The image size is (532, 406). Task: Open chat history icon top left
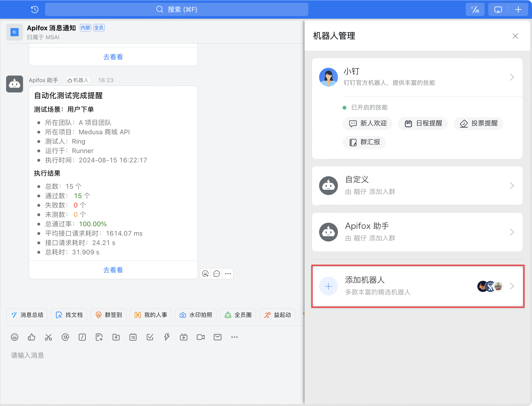click(x=35, y=9)
